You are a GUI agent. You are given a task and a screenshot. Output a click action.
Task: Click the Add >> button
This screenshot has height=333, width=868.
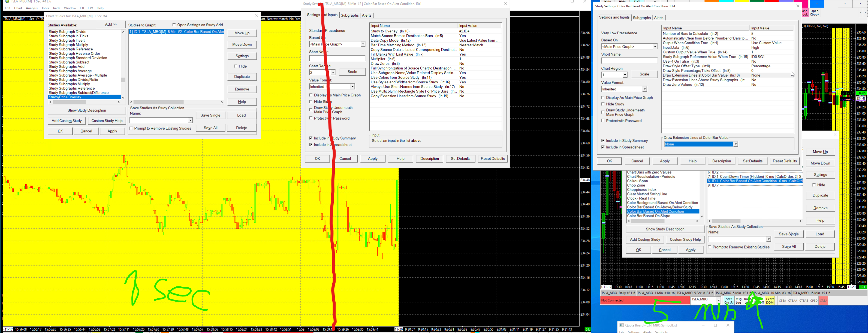coord(110,24)
